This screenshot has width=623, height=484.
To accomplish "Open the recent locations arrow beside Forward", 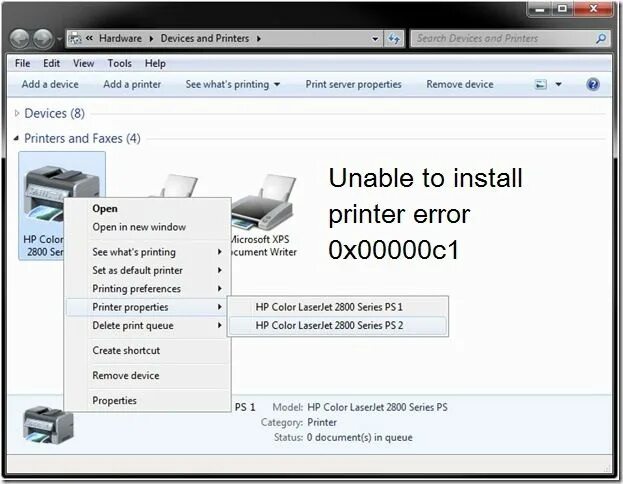I will click(59, 39).
